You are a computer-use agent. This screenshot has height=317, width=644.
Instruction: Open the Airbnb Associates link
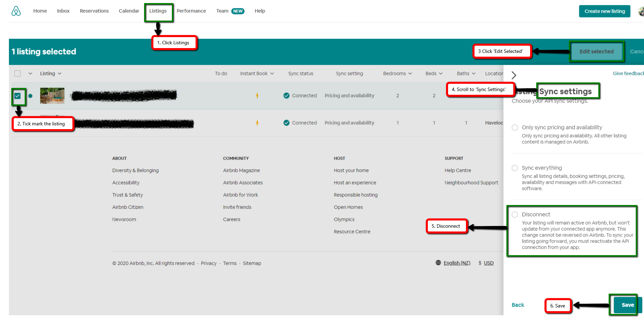coord(243,183)
